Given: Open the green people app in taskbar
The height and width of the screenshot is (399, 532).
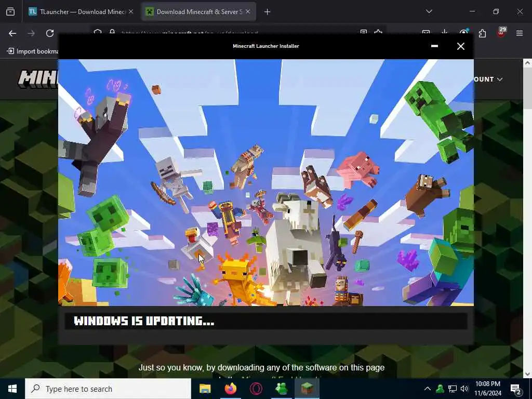Looking at the screenshot, I should [282, 389].
